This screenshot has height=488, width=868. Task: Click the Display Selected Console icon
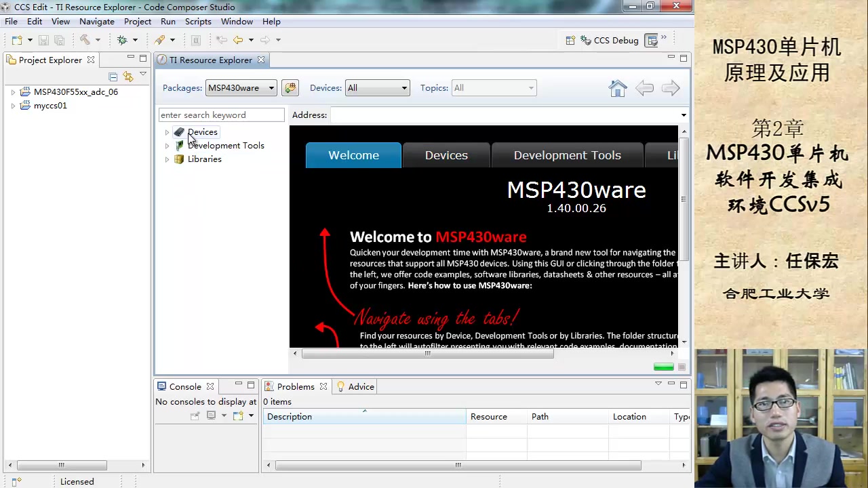(211, 415)
